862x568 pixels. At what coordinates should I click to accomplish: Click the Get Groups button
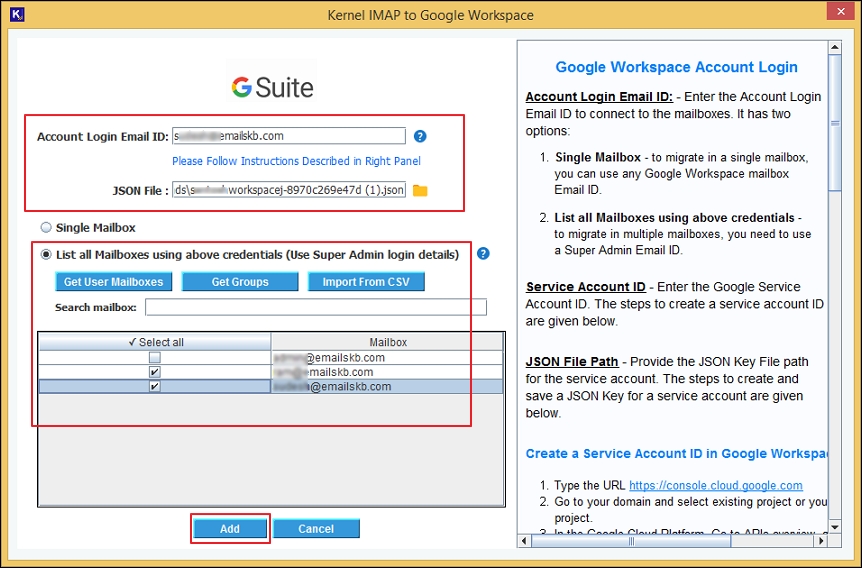tap(240, 282)
